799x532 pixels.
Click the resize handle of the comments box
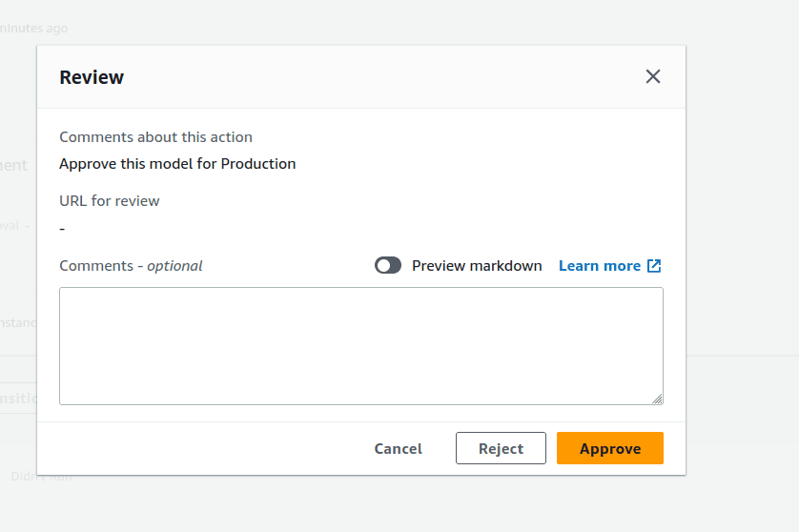click(x=657, y=399)
